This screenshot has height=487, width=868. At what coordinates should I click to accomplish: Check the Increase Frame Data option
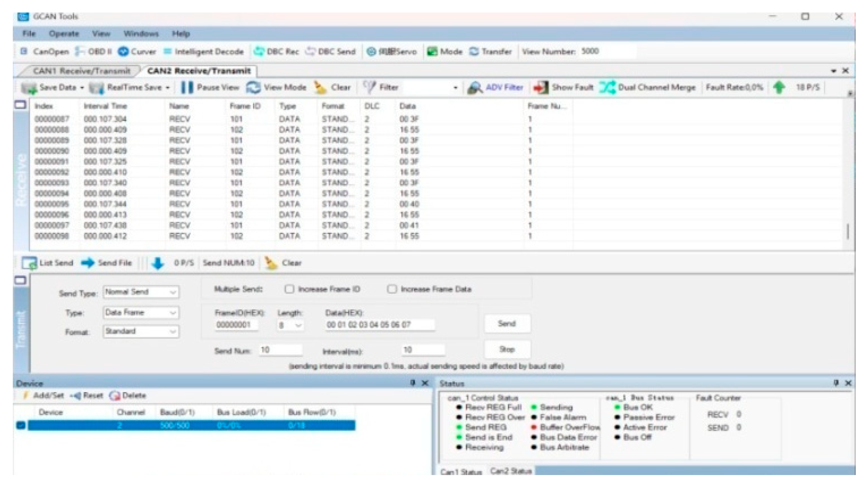click(392, 289)
